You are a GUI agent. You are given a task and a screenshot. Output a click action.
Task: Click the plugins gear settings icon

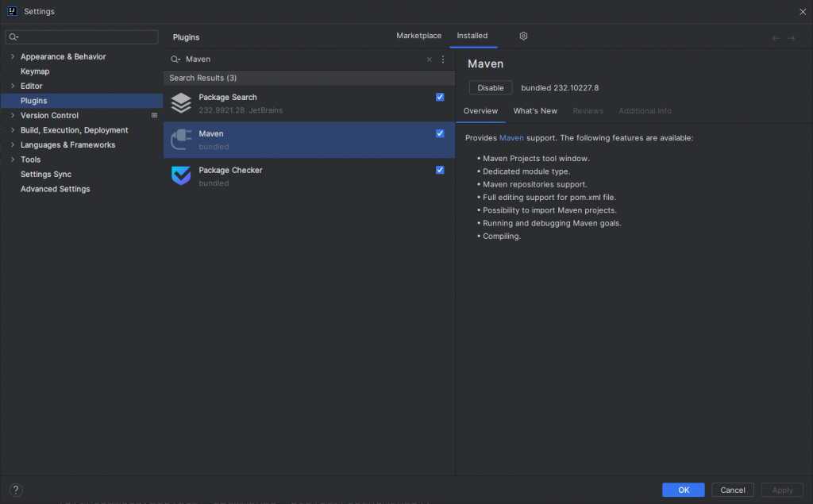[523, 36]
